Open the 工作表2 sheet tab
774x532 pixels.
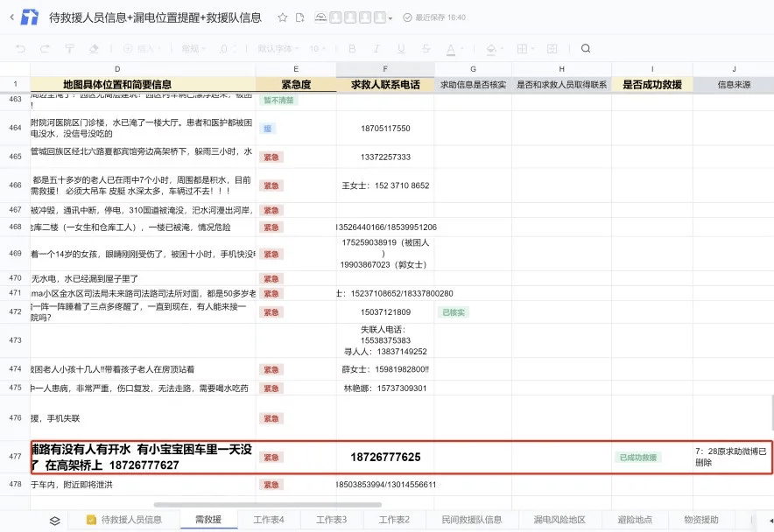394,520
